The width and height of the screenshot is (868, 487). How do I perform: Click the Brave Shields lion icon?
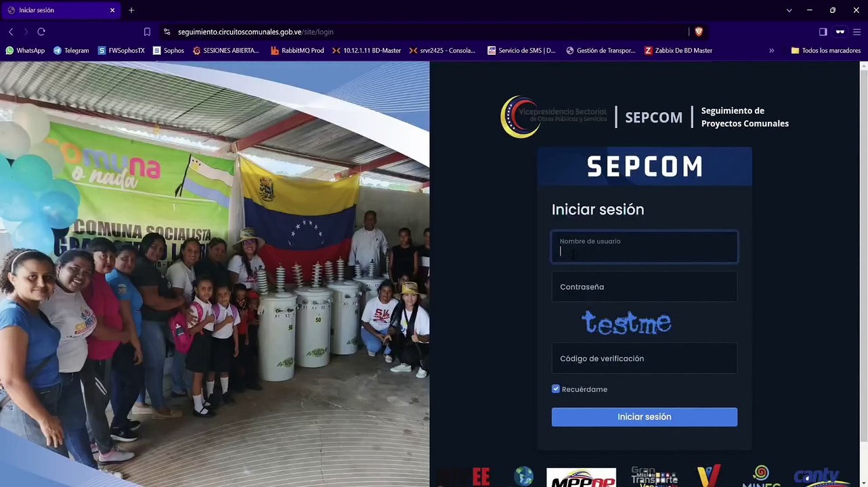tap(699, 32)
